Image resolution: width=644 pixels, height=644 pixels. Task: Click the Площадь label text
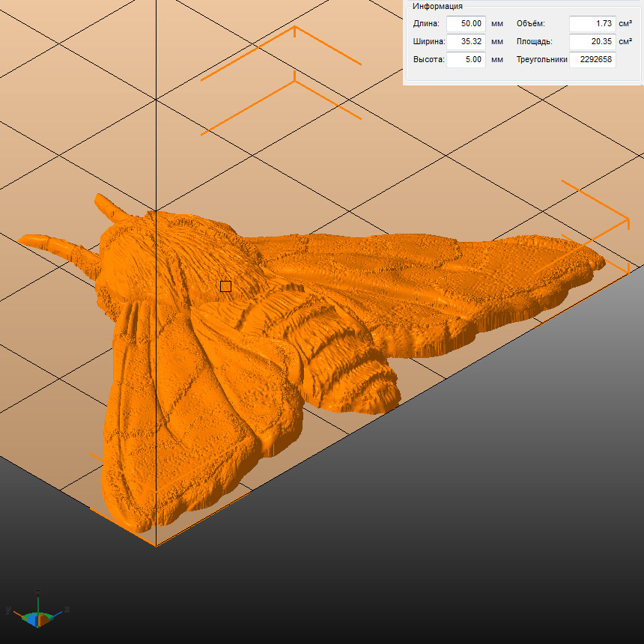(534, 42)
